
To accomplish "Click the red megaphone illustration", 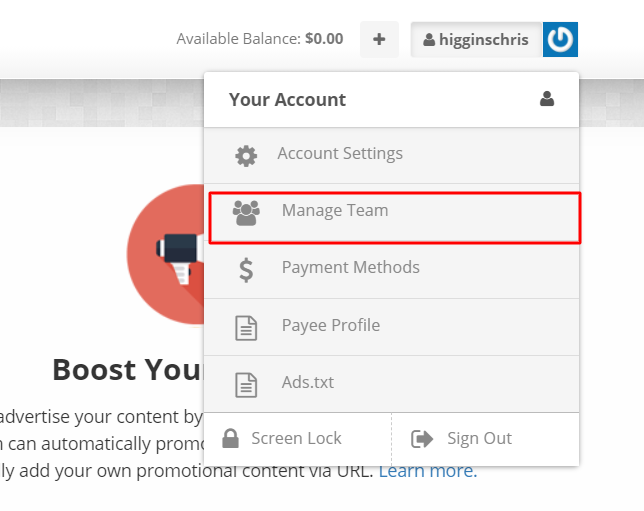I will (x=166, y=254).
